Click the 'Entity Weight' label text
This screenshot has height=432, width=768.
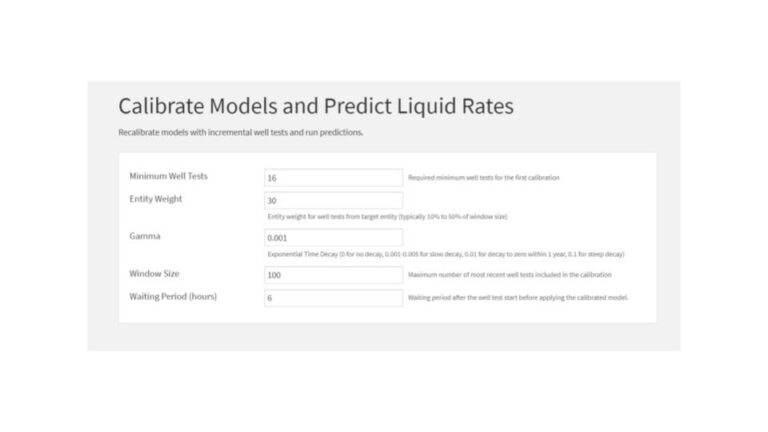click(156, 199)
